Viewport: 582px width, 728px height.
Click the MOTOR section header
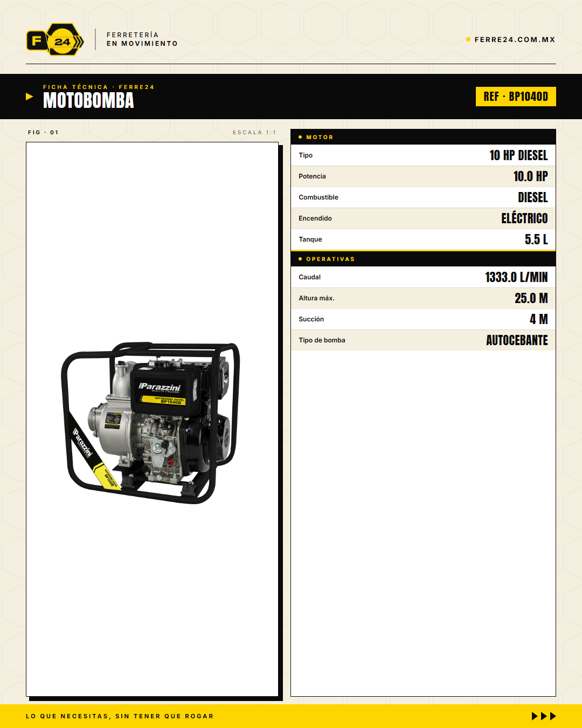click(x=423, y=137)
